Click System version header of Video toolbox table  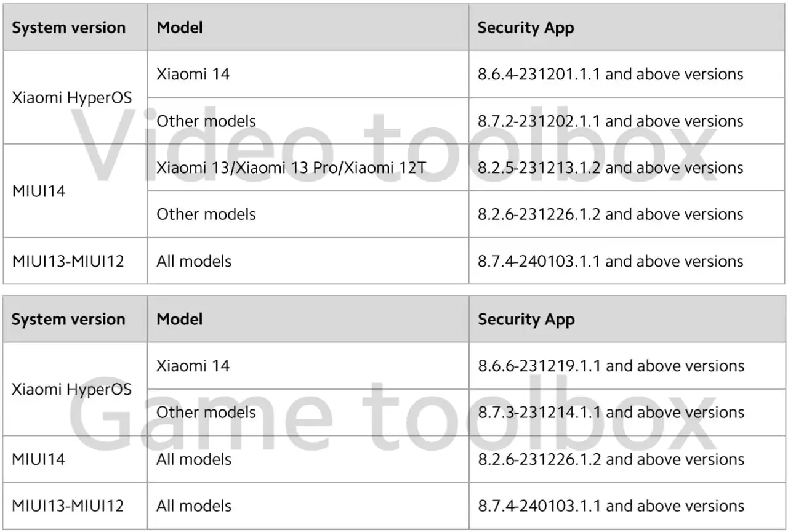68,28
